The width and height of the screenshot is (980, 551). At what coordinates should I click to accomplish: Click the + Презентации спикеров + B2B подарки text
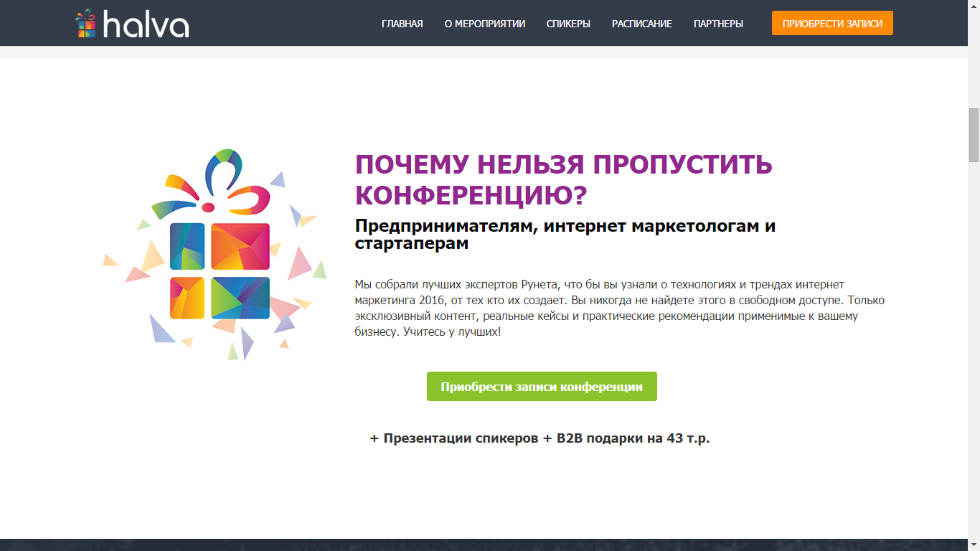click(x=540, y=438)
